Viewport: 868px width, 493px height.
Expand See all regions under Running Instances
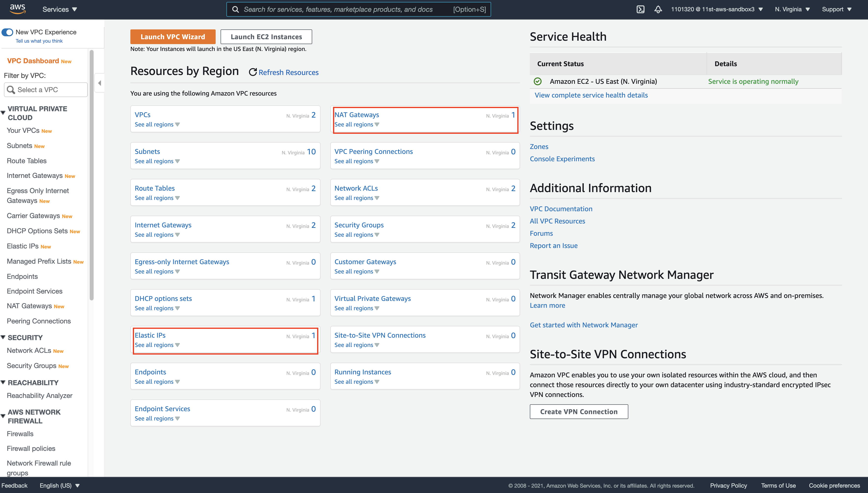coord(357,382)
